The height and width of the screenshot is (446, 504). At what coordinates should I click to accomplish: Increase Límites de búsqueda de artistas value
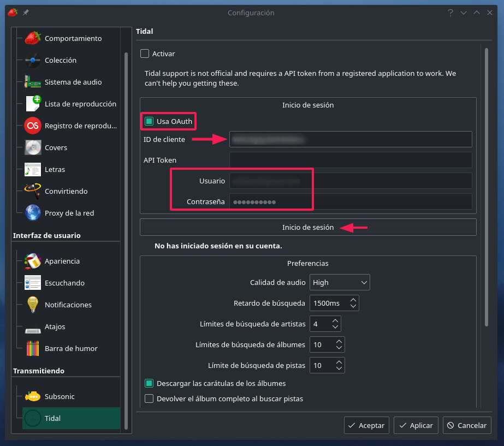(335, 320)
